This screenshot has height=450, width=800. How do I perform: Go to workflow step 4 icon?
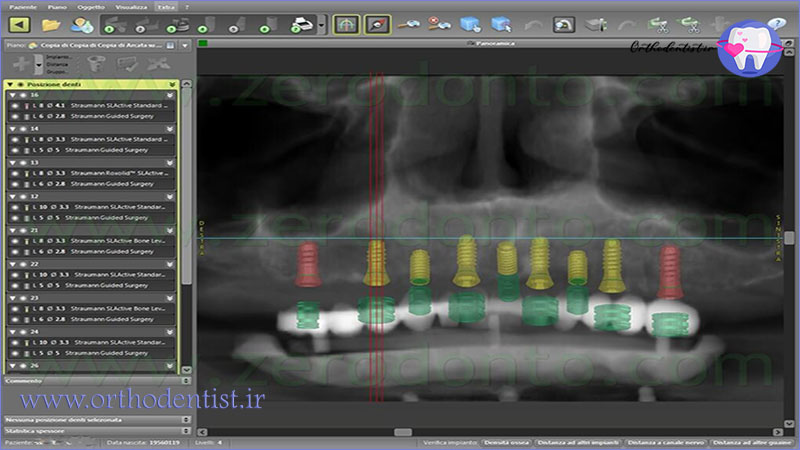pyautogui.click(x=207, y=25)
